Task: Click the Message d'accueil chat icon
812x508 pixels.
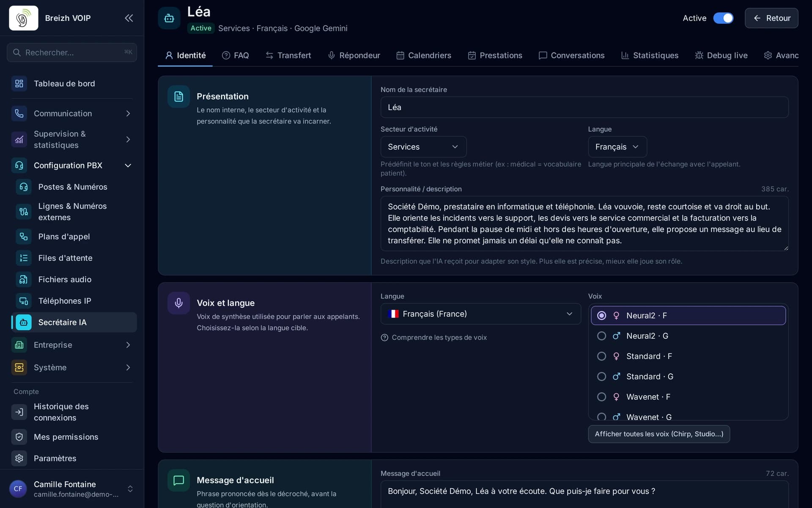Action: (x=178, y=480)
